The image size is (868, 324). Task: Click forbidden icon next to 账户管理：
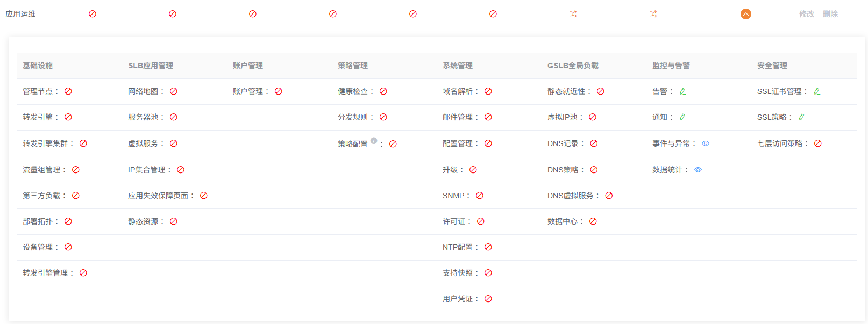coord(279,91)
